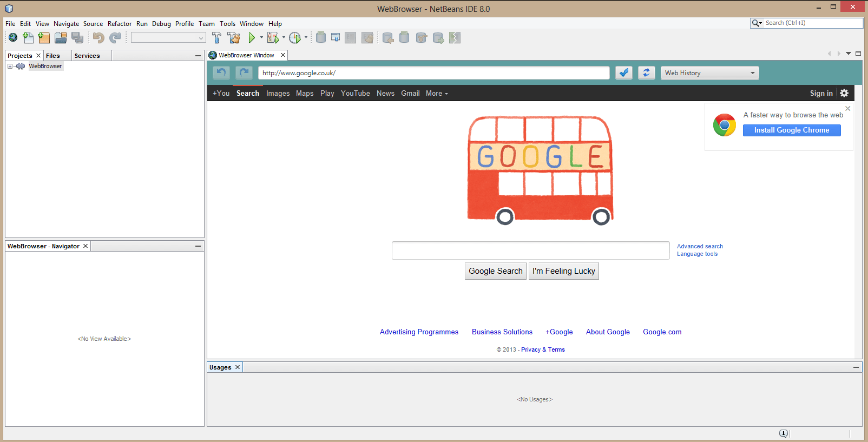Image resolution: width=868 pixels, height=442 pixels.
Task: Click the New File toolbar icon
Action: coord(28,38)
